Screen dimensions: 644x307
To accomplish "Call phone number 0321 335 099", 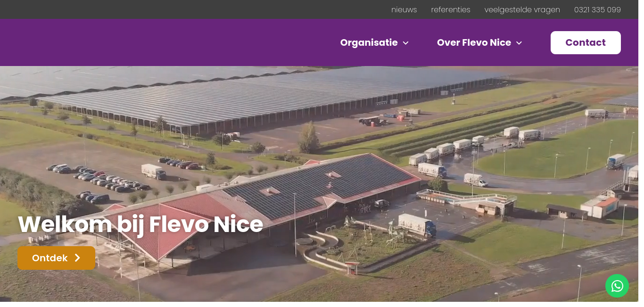I will pos(597,9).
